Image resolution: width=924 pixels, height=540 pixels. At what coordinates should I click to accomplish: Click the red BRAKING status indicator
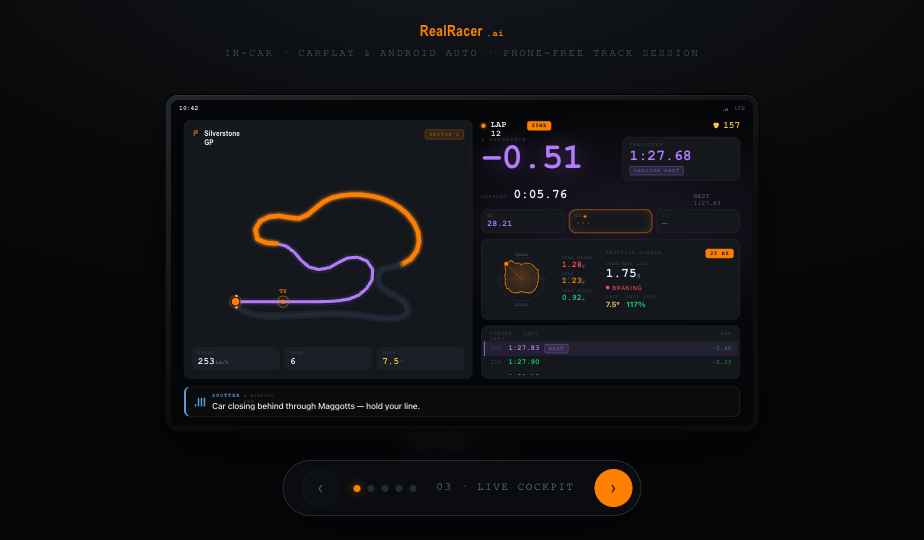coord(623,288)
